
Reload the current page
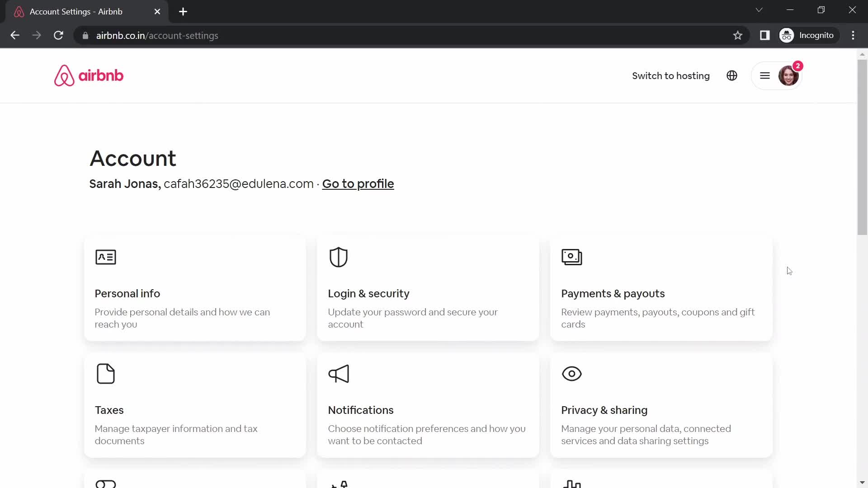58,35
